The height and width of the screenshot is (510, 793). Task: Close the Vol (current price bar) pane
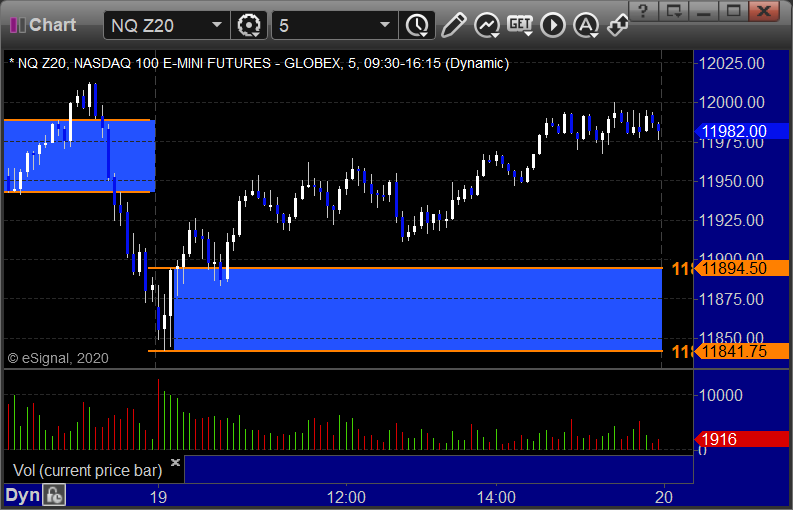175,462
